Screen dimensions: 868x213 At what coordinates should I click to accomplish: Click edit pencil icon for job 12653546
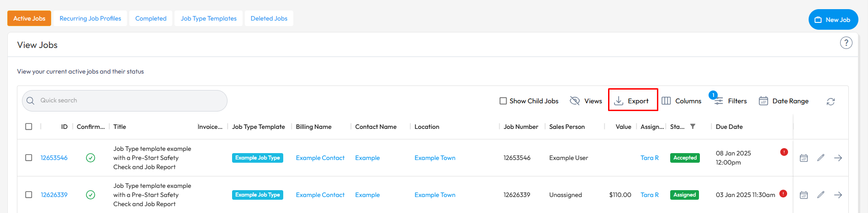pyautogui.click(x=821, y=158)
